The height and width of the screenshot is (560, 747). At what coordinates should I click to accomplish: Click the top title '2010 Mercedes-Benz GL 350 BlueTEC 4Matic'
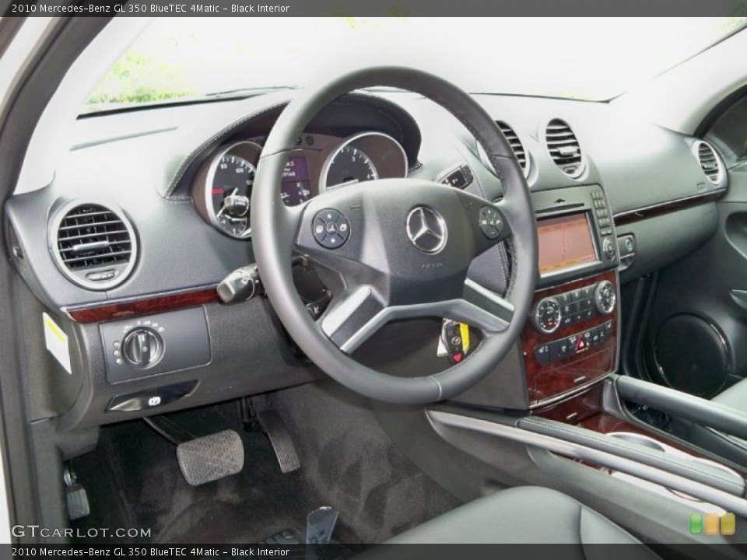click(x=116, y=8)
